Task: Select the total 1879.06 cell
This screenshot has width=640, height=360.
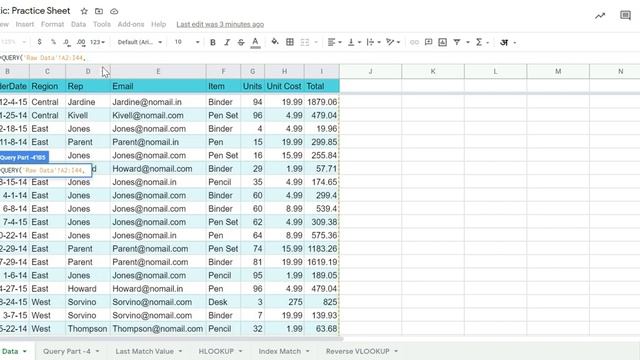Action: 322,102
